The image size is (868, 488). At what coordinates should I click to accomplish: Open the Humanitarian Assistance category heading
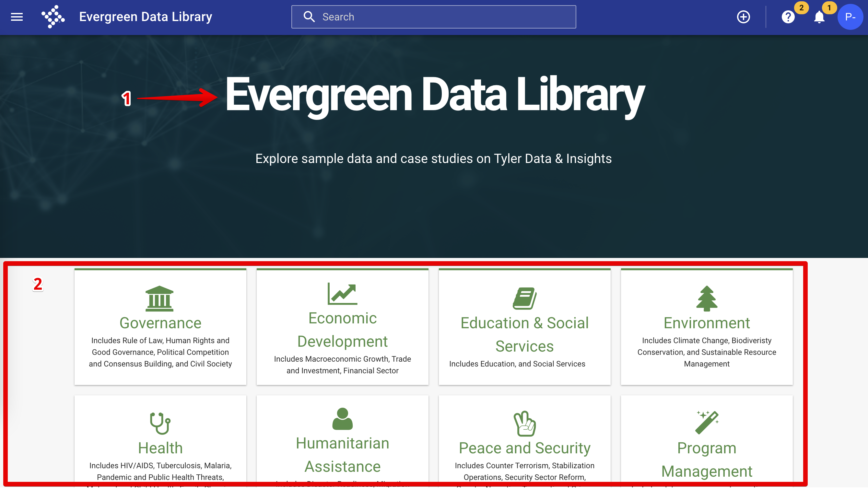click(x=342, y=455)
